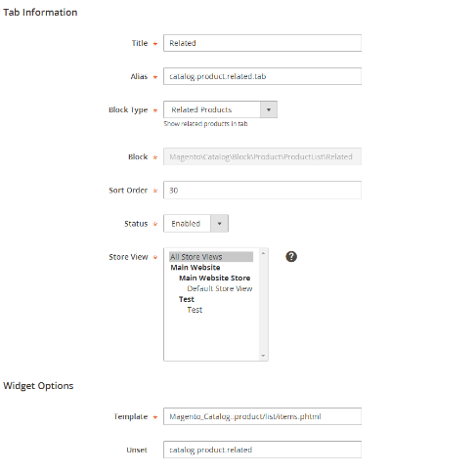
Task: Click the Template input field
Action: pos(262,416)
